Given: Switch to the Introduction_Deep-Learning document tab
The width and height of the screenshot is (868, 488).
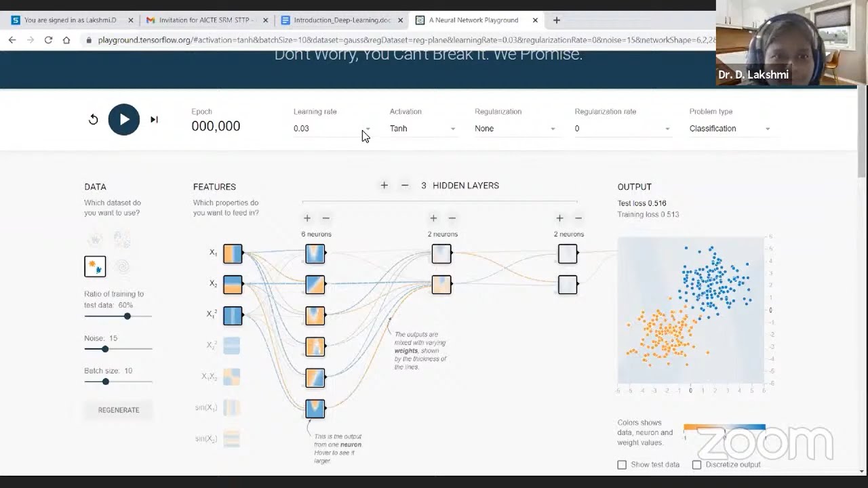Looking at the screenshot, I should tap(341, 20).
